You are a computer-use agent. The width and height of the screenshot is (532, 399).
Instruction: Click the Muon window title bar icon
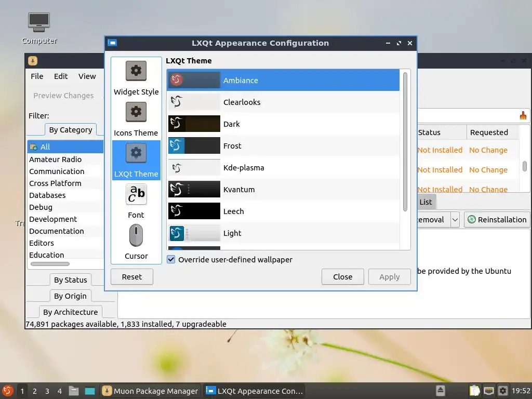[33, 61]
